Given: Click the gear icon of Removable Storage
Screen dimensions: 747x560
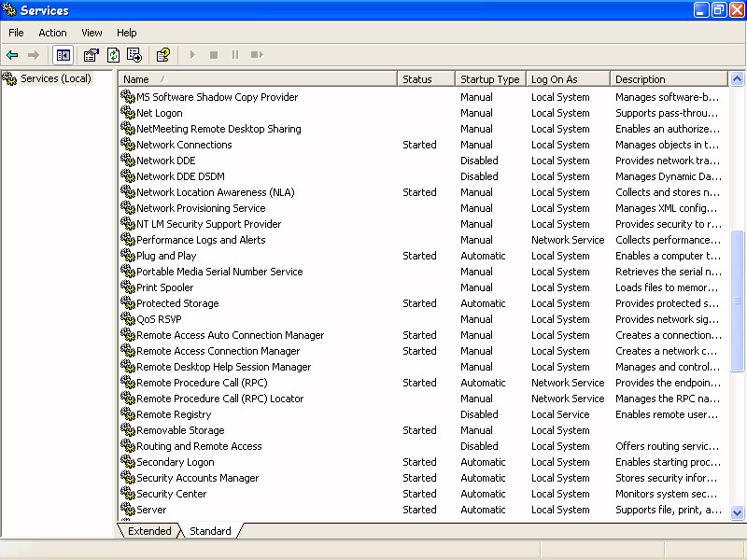Looking at the screenshot, I should coord(128,429).
